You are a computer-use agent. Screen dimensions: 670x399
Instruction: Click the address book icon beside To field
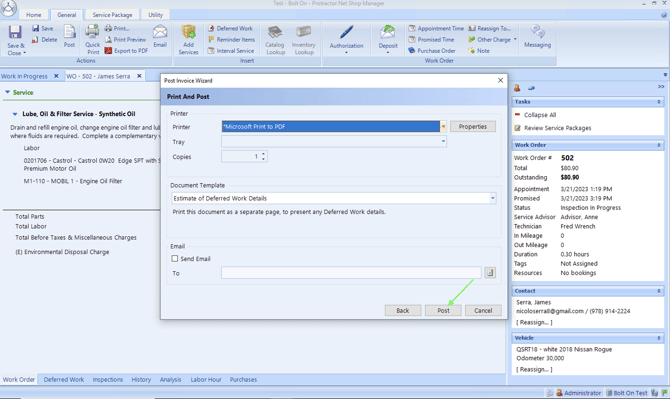[x=490, y=273]
